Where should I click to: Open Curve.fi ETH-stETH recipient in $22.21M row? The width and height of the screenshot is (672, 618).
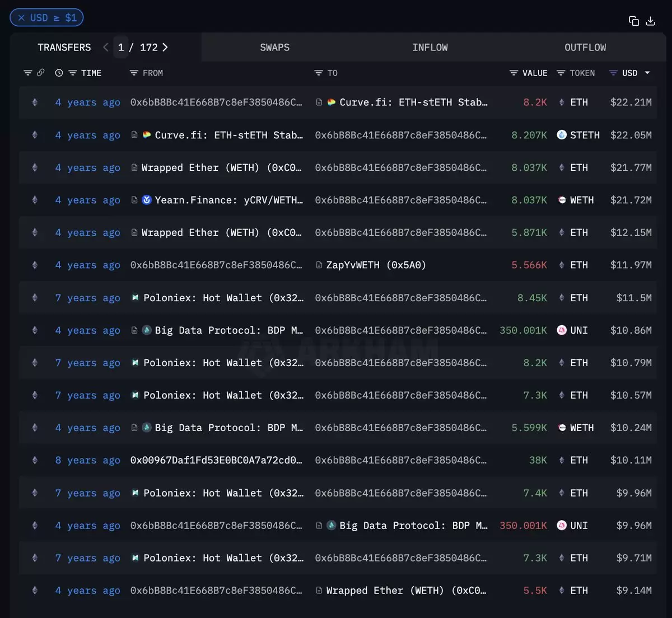coord(413,102)
